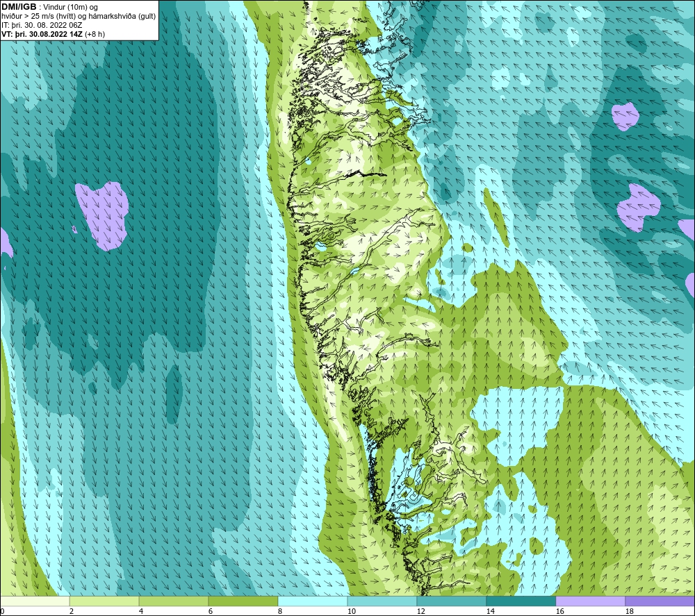Click the DMI/IGB title text in the legend box
The width and height of the screenshot is (695, 616).
(x=19, y=7)
